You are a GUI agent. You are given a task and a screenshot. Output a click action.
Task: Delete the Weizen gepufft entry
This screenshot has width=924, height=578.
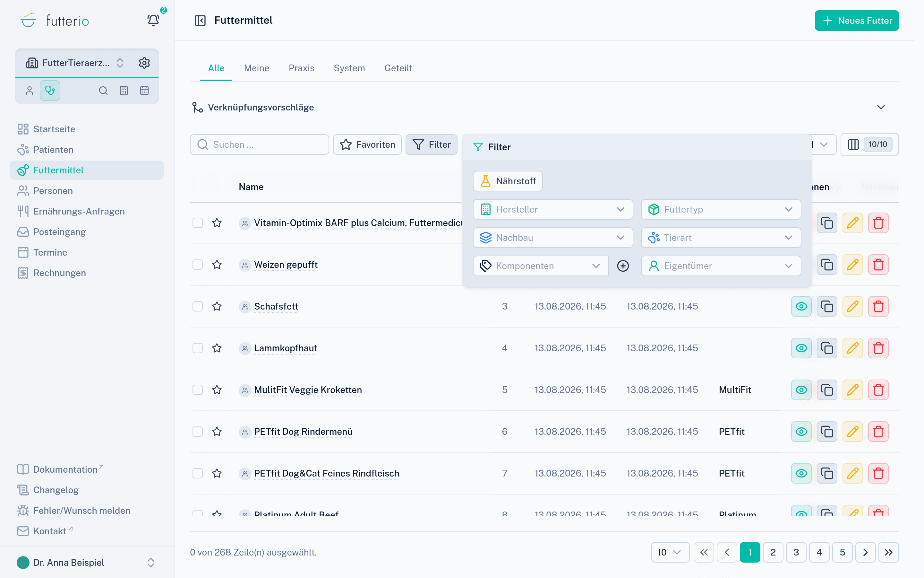tap(878, 265)
